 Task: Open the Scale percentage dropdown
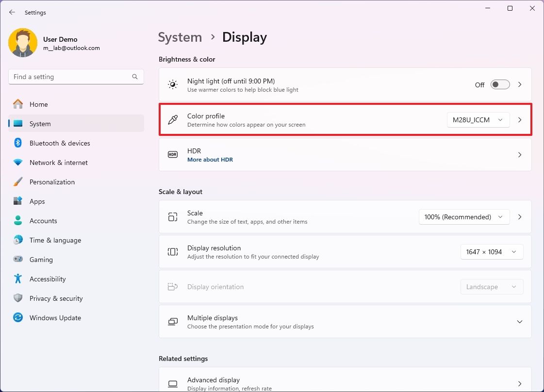point(463,217)
